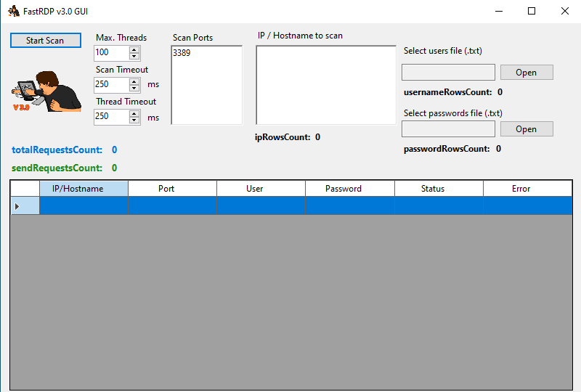
Task: Click the Start Scan button
Action: point(46,41)
